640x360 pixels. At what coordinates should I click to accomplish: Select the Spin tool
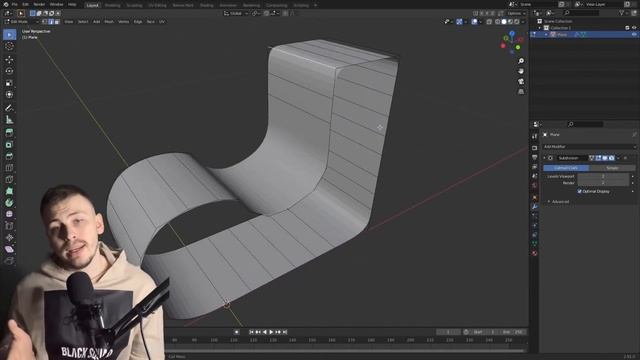[9, 203]
